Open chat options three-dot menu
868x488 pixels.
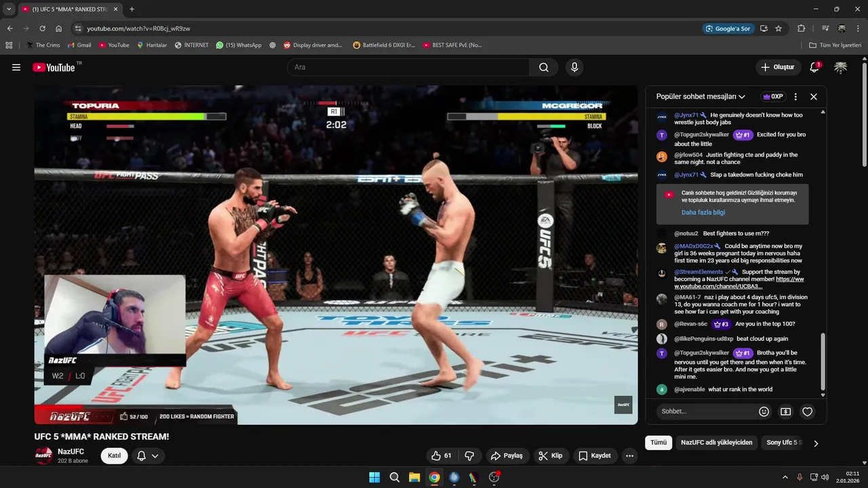click(x=795, y=96)
